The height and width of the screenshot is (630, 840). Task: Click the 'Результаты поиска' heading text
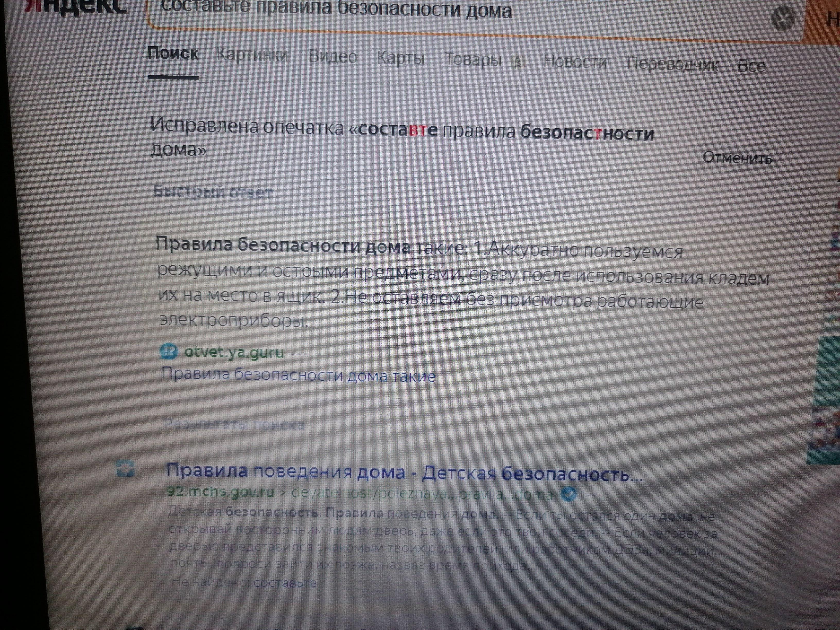(x=234, y=424)
